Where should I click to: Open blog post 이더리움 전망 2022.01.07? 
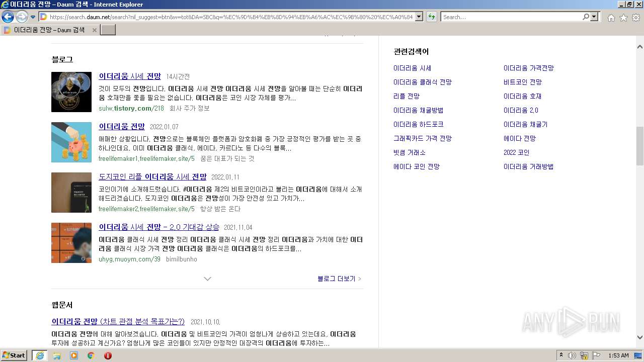click(x=122, y=127)
